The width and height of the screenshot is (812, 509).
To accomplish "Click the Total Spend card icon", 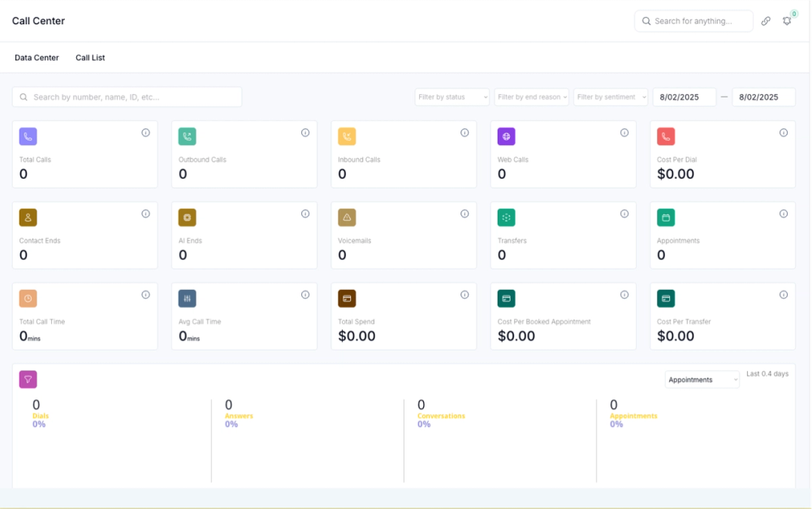I will [x=347, y=298].
